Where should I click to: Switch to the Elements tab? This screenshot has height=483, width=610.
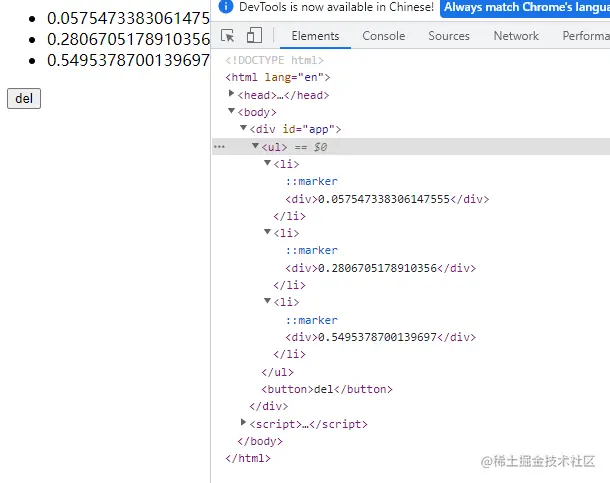(315, 36)
